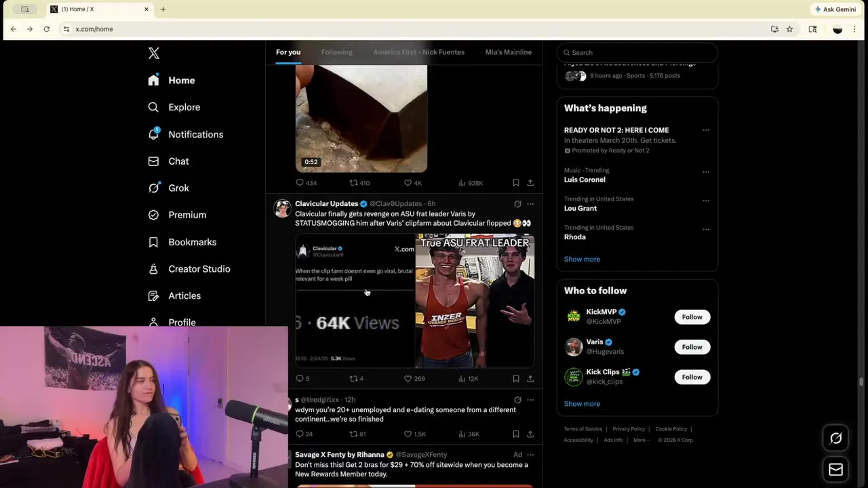This screenshot has height=488, width=868.
Task: Repost the Clavicular Updates post
Action: pyautogui.click(x=357, y=378)
